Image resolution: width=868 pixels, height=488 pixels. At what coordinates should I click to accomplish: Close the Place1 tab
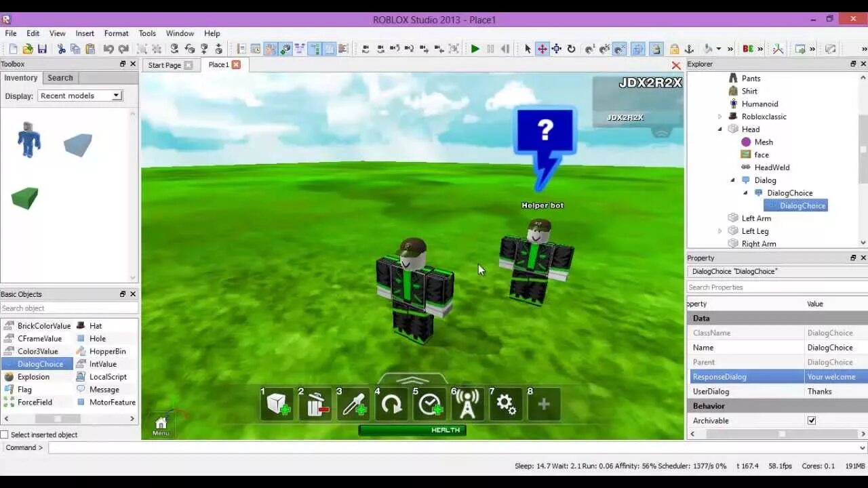point(236,64)
